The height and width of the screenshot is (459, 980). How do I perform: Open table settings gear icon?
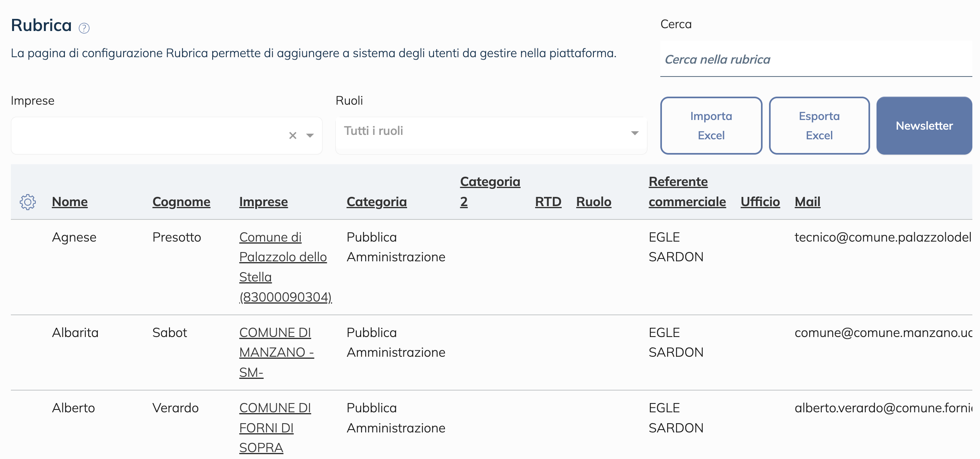point(28,202)
